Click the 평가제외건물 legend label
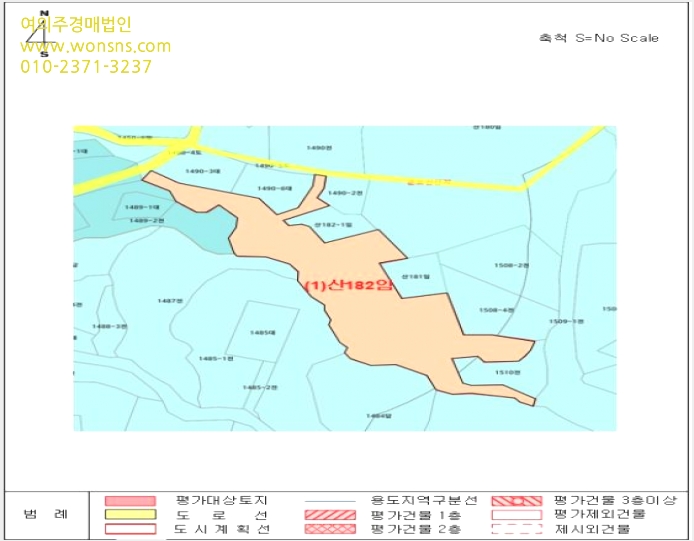 pos(599,514)
